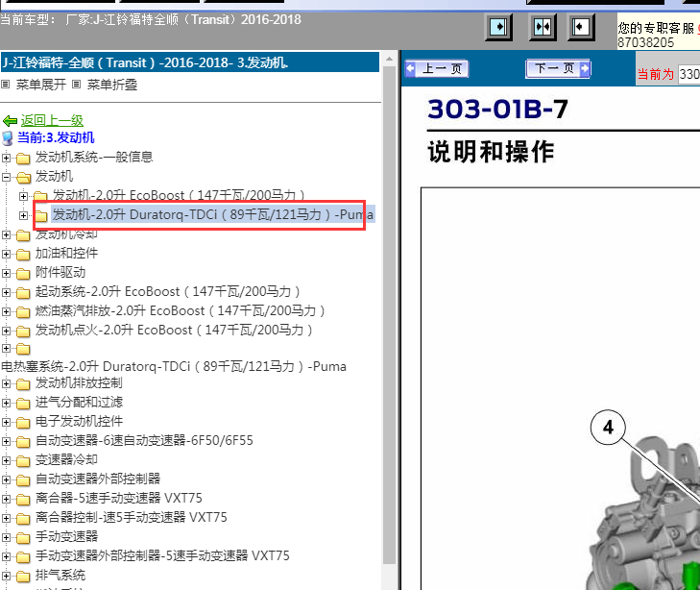Select 手动变速器外部控制器-5速手动变速器 VXT75
700x590 pixels.
[x=162, y=555]
